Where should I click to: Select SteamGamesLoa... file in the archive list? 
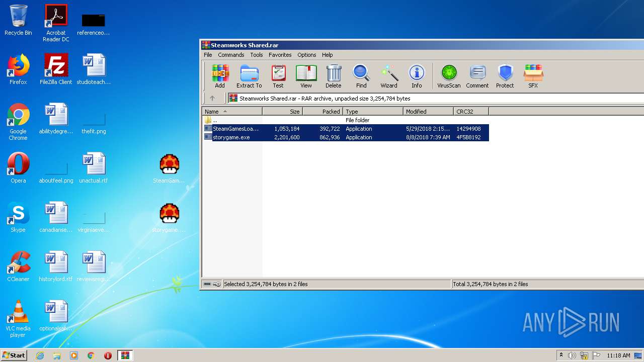tap(346, 129)
